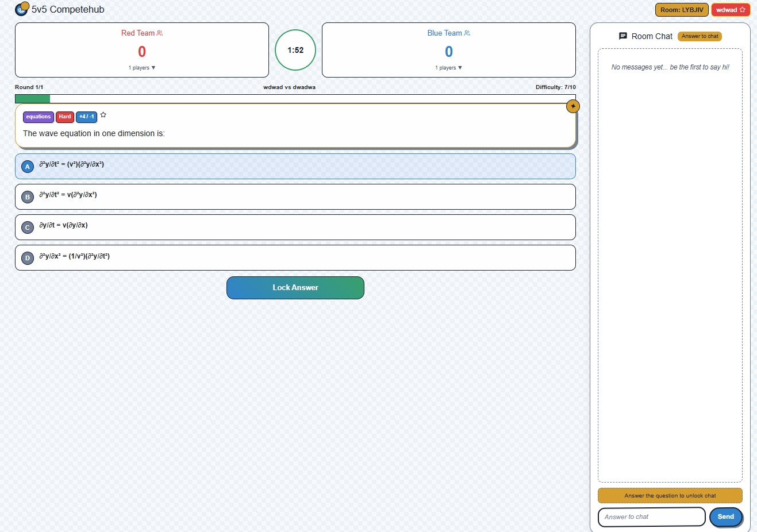The height and width of the screenshot is (532, 757).
Task: Click the Room Chat speech bubble icon
Action: pos(623,36)
